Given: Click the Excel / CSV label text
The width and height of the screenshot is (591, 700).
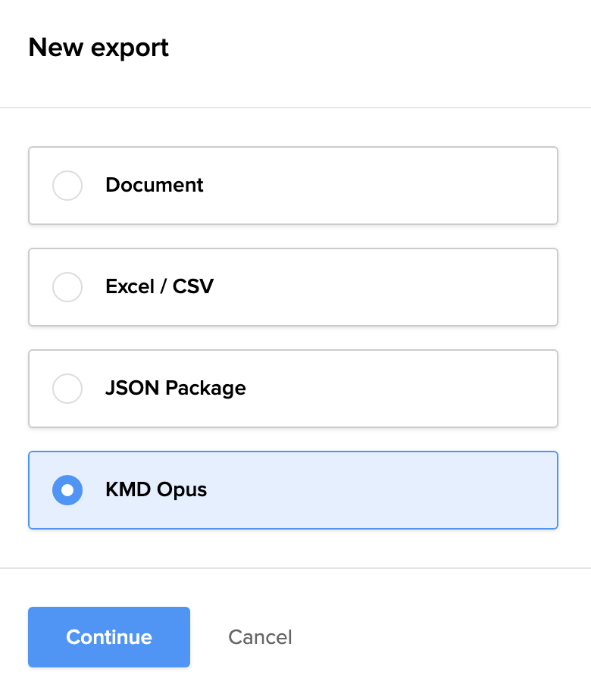Looking at the screenshot, I should (x=159, y=287).
